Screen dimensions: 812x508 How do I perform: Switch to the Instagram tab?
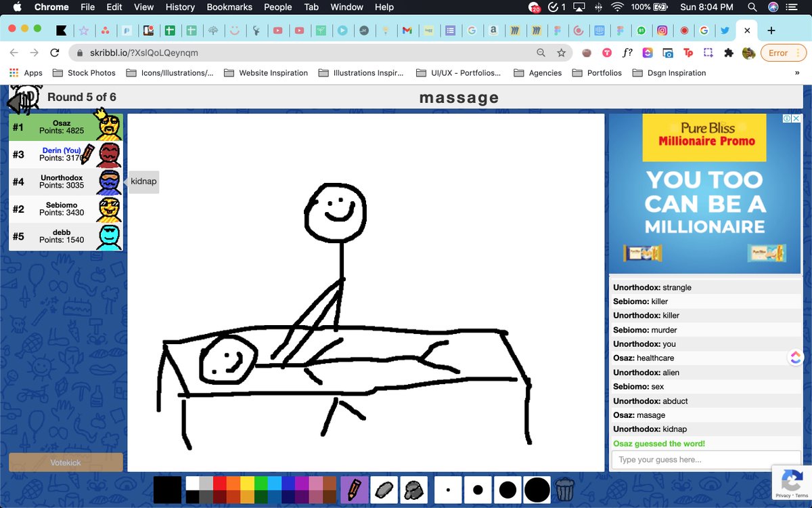[x=662, y=30]
